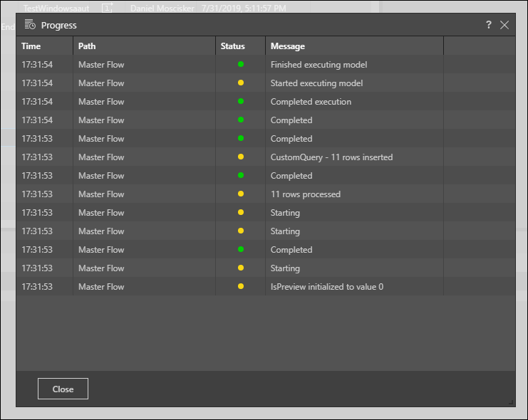Click the resize grip at dialog corner
Screen dimensions: 528x420
click(x=511, y=403)
